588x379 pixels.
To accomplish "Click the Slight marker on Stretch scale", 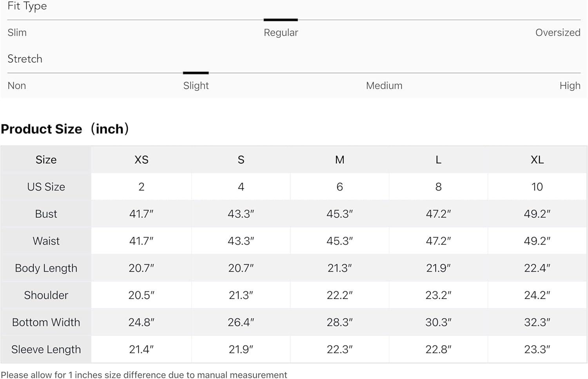I will (196, 73).
